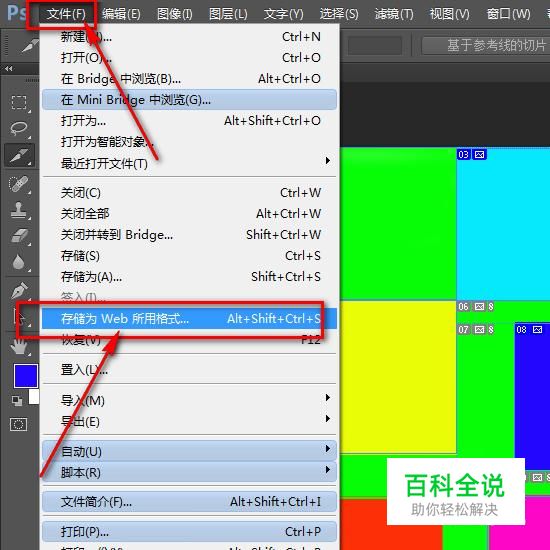Select the Eraser tool
This screenshot has width=550, height=550.
(19, 236)
